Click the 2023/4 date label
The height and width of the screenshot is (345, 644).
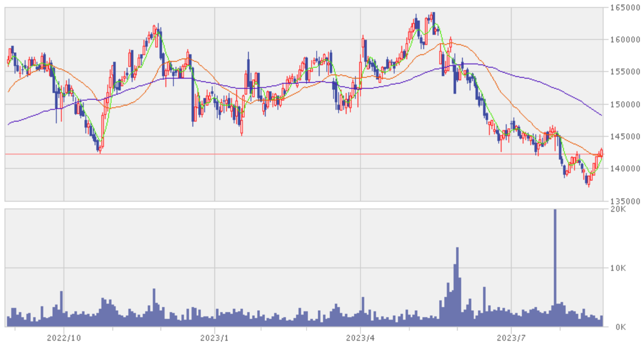point(360,338)
